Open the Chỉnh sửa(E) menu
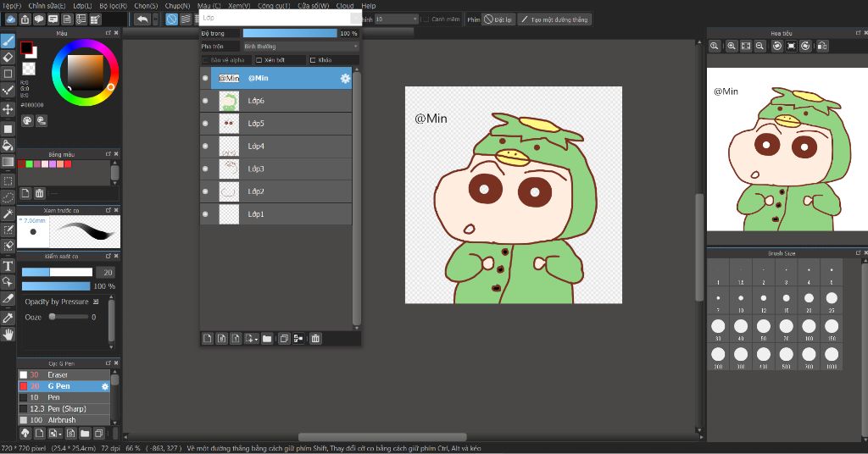This screenshot has width=868, height=454. pyautogui.click(x=47, y=6)
